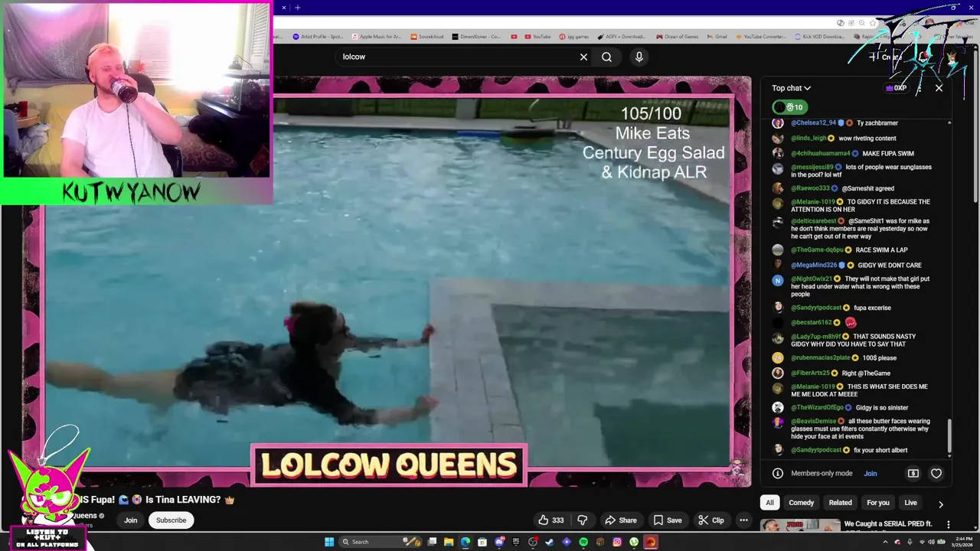Click @TheWizardOfEgo username in chat
This screenshot has width=980, height=551.
click(x=817, y=408)
